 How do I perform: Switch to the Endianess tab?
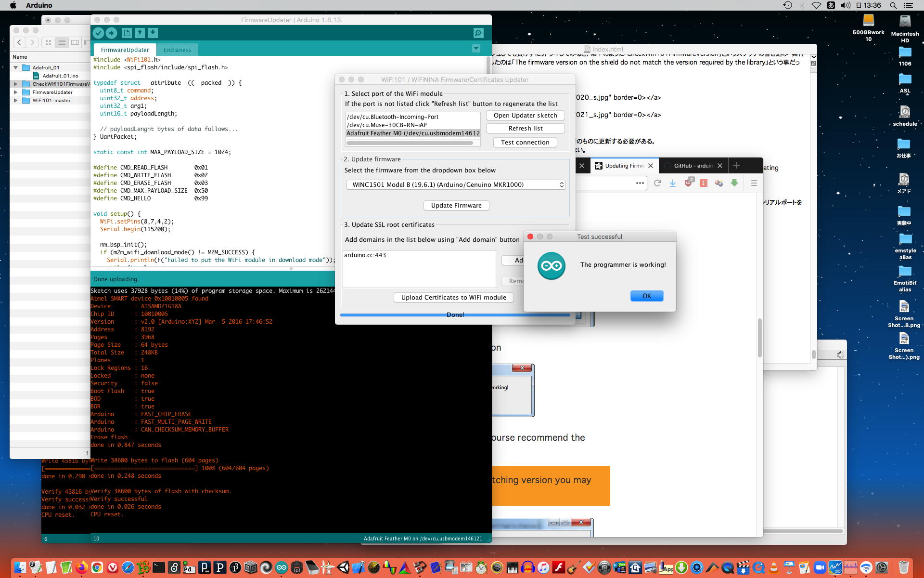[177, 50]
